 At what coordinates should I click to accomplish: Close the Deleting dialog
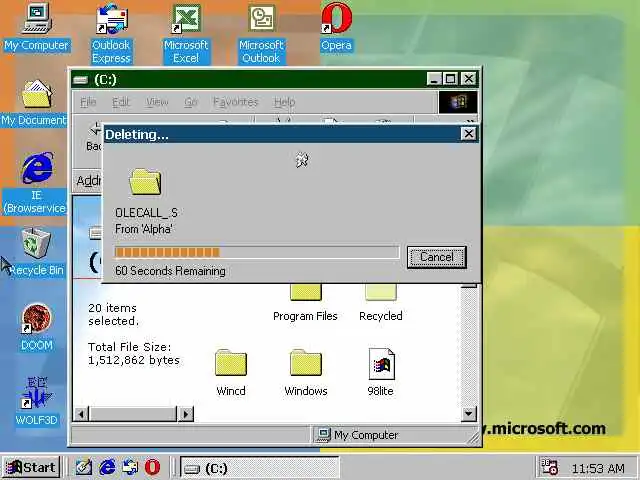[469, 133]
